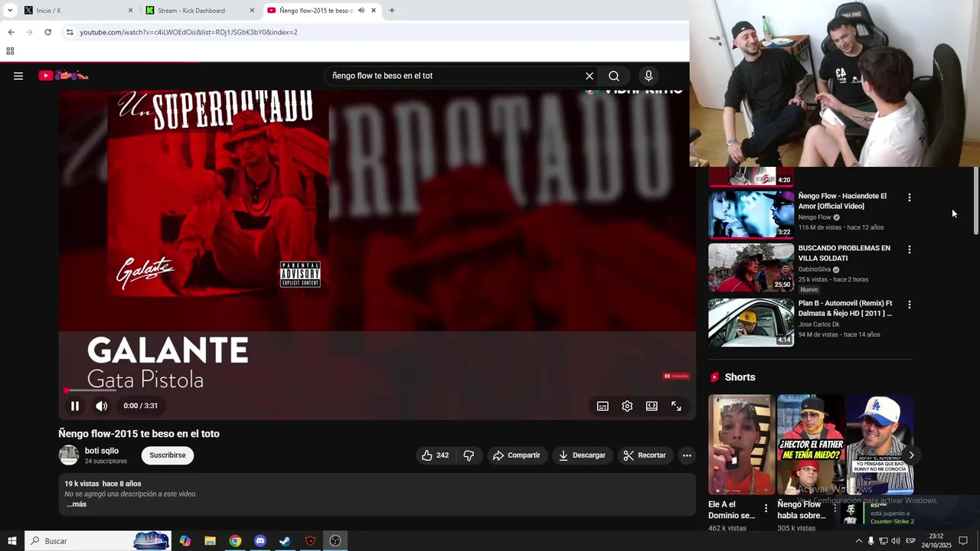The width and height of the screenshot is (980, 551).
Task: Go back in browser history
Action: (x=11, y=32)
